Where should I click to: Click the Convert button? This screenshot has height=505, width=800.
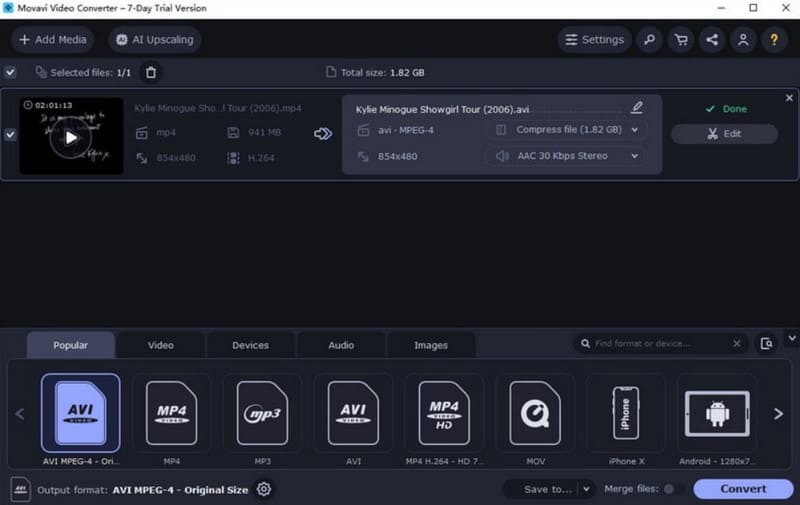click(743, 489)
